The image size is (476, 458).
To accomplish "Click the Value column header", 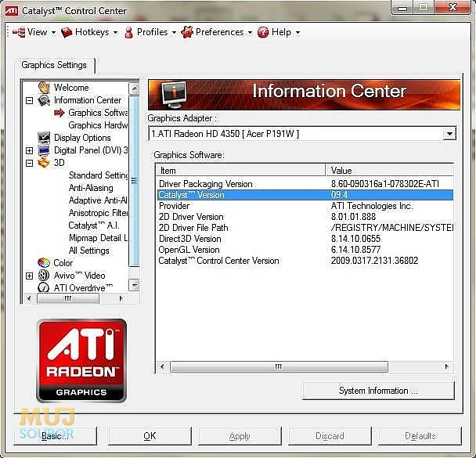I will (x=389, y=171).
